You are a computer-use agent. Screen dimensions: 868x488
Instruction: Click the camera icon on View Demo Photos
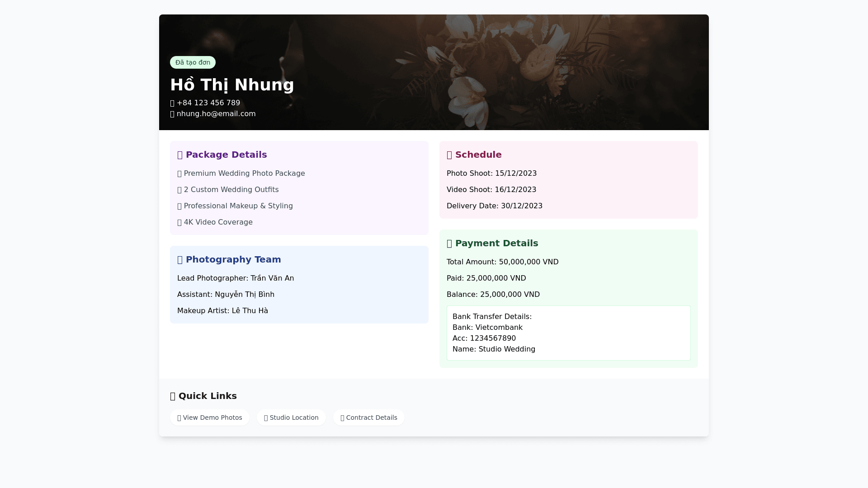click(x=179, y=418)
